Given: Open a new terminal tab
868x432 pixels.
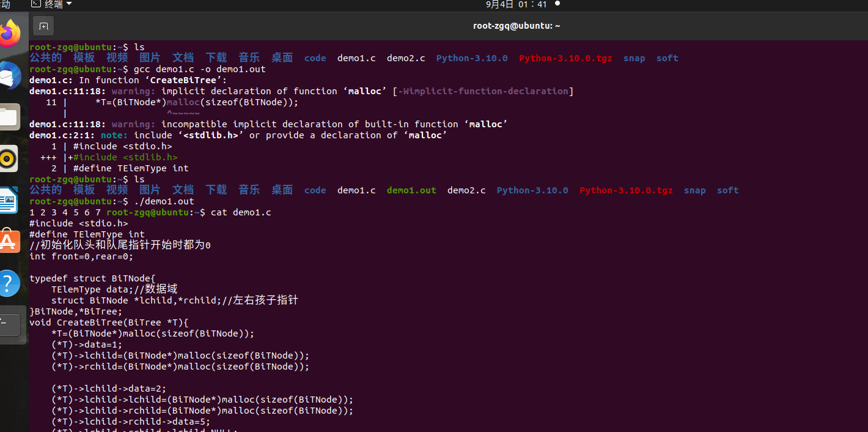Looking at the screenshot, I should tap(43, 26).
